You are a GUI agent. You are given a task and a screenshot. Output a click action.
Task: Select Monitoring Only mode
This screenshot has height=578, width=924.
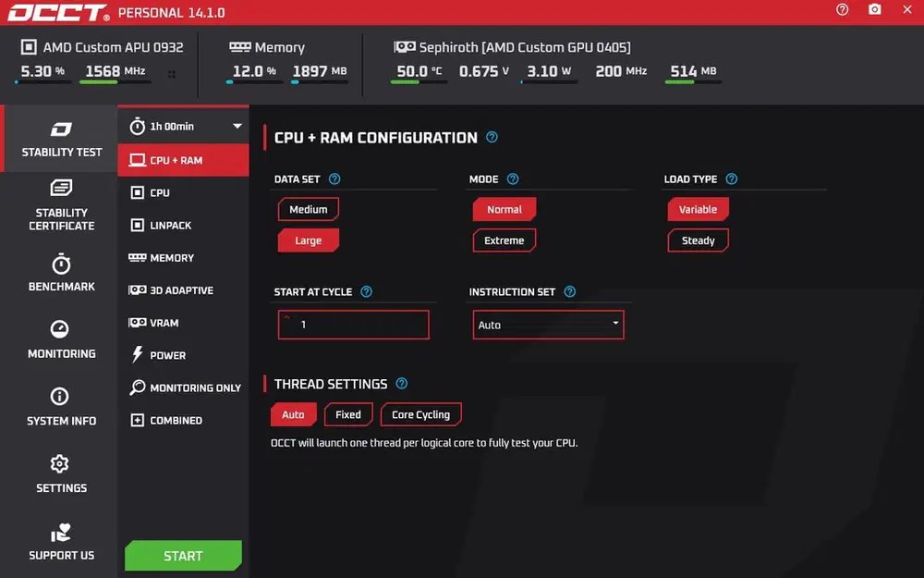coord(183,387)
